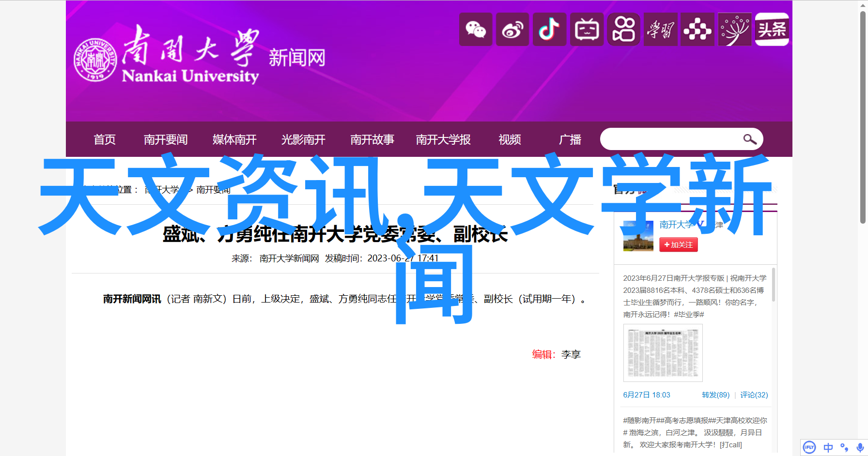Open the 南开故事 navigation item
Screen dimensions: 868x456
(372, 139)
